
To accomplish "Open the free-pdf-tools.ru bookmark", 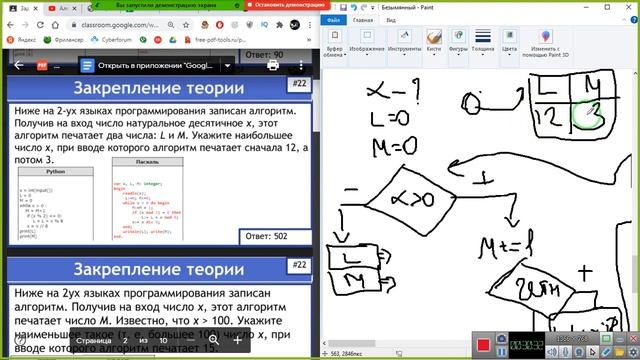I will (216, 40).
